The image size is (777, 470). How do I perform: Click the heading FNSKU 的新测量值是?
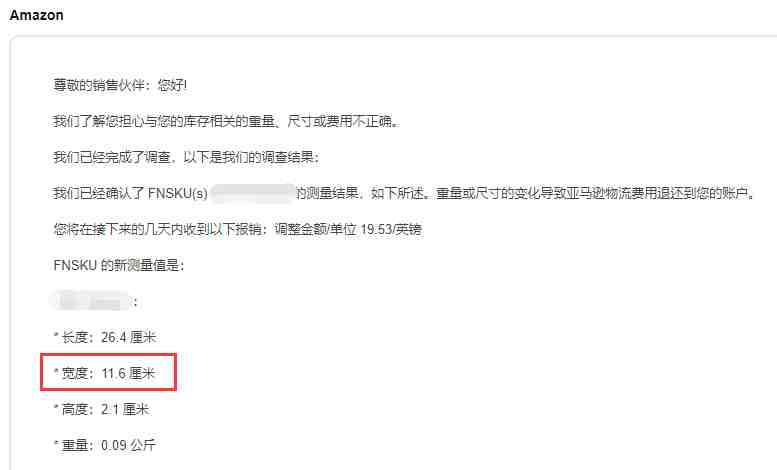pos(118,265)
